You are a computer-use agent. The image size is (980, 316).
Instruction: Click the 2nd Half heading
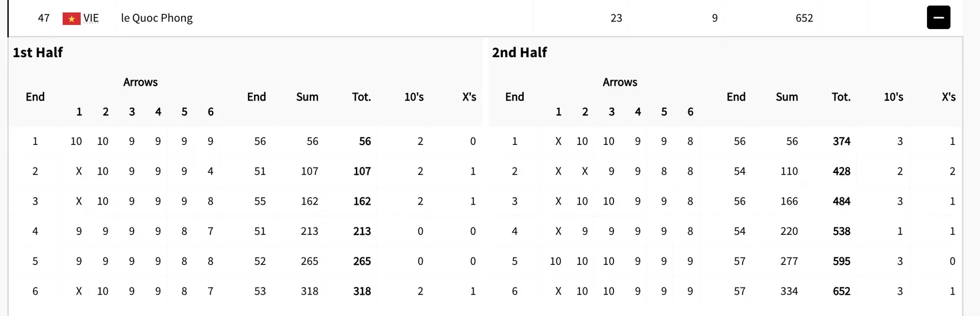pyautogui.click(x=519, y=52)
